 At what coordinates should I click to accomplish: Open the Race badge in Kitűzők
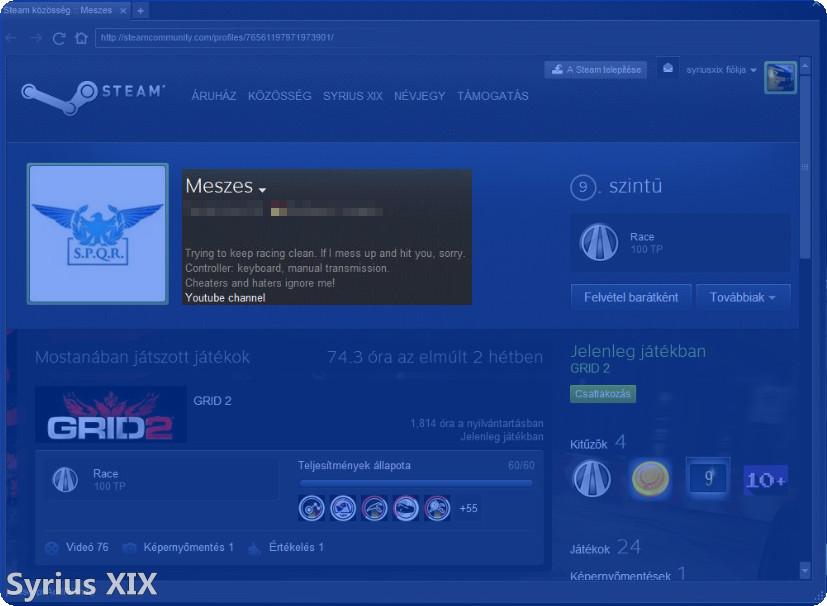click(592, 478)
